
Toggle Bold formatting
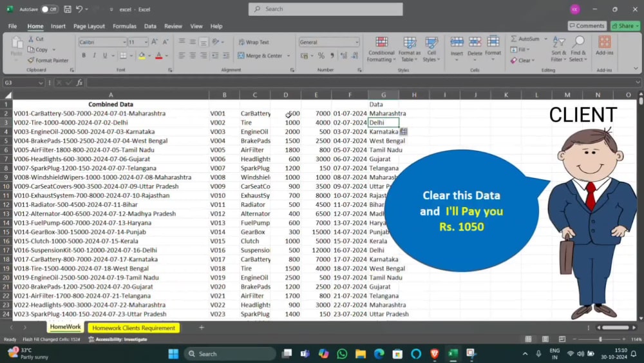84,55
